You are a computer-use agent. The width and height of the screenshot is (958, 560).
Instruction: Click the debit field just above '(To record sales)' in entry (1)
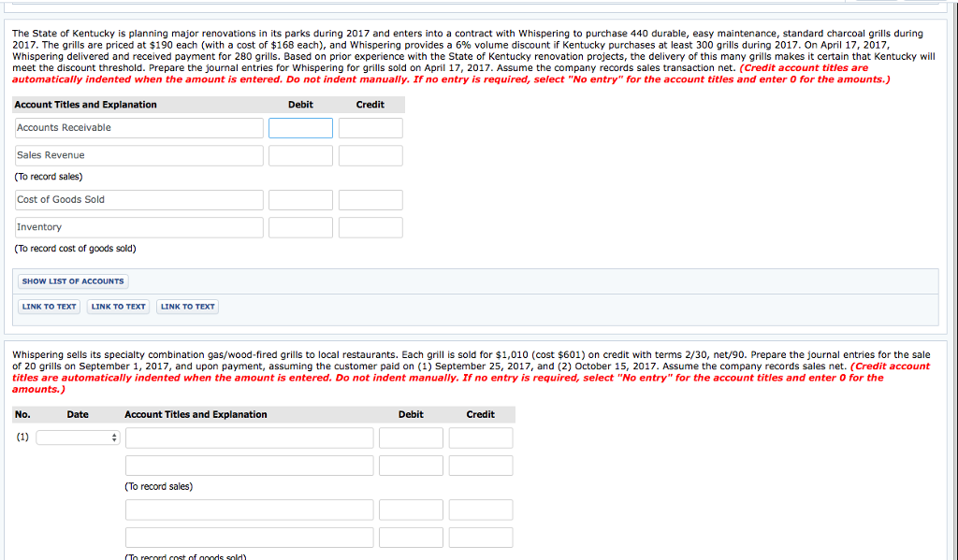click(x=412, y=466)
